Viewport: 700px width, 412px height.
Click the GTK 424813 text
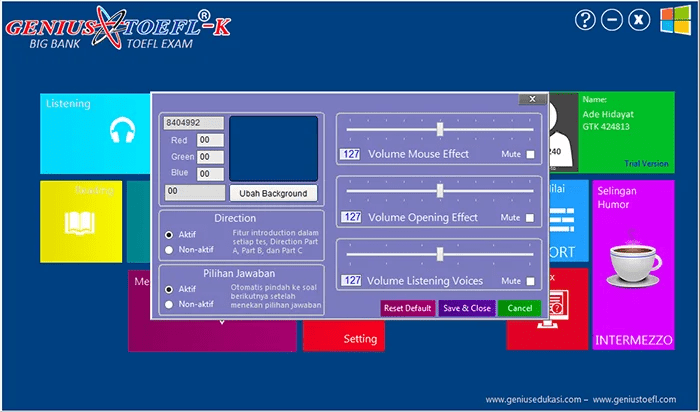[606, 127]
